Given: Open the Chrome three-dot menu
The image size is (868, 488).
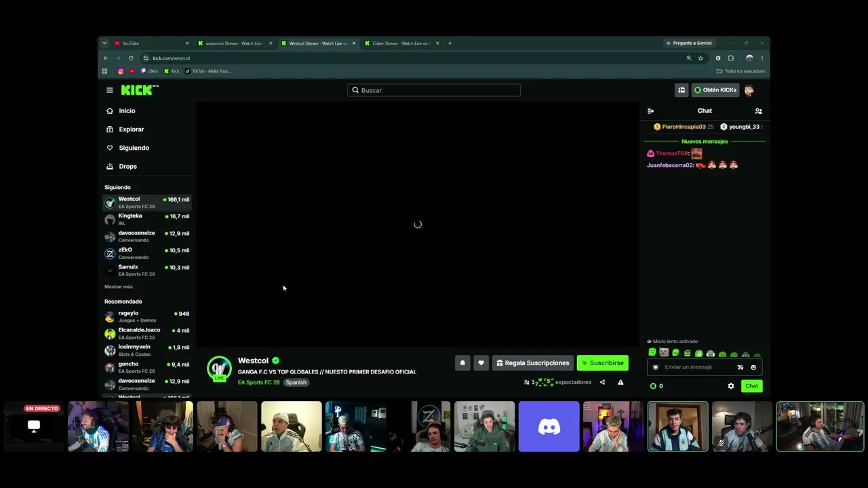Looking at the screenshot, I should click(762, 58).
